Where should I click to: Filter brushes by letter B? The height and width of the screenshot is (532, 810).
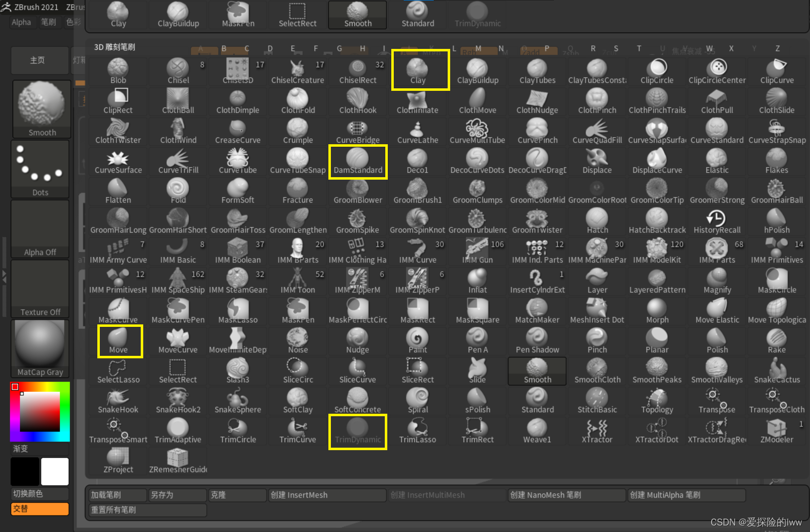(x=224, y=48)
